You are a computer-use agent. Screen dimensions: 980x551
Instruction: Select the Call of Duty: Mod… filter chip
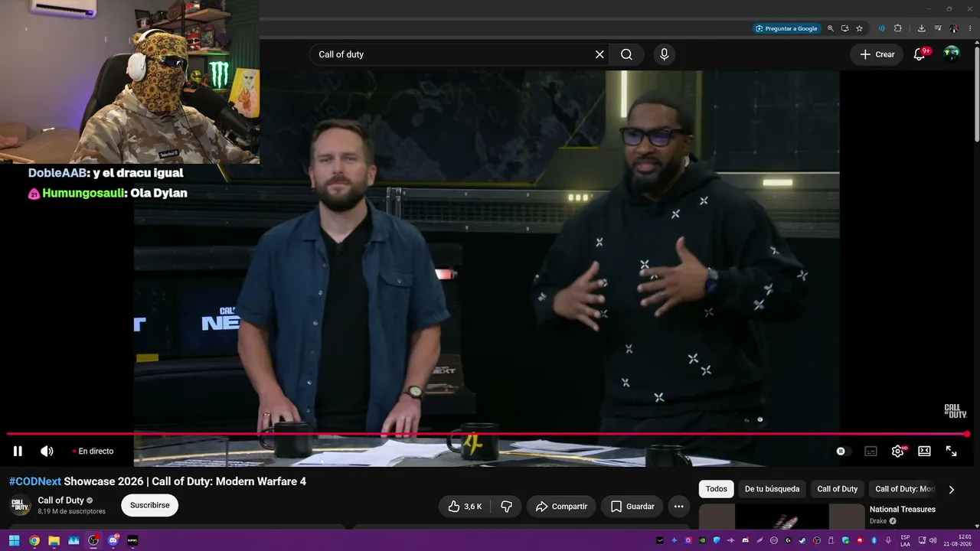904,489
